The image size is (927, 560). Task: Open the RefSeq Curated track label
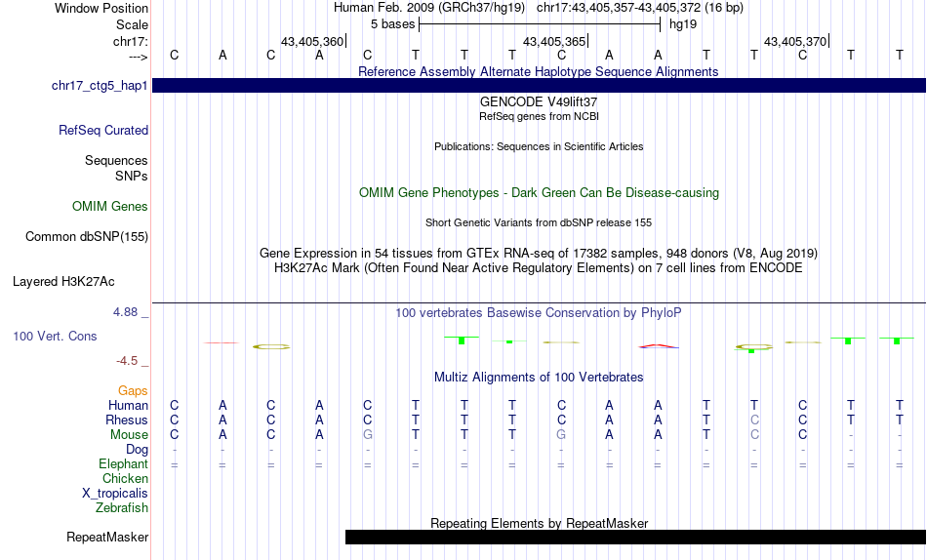point(103,130)
